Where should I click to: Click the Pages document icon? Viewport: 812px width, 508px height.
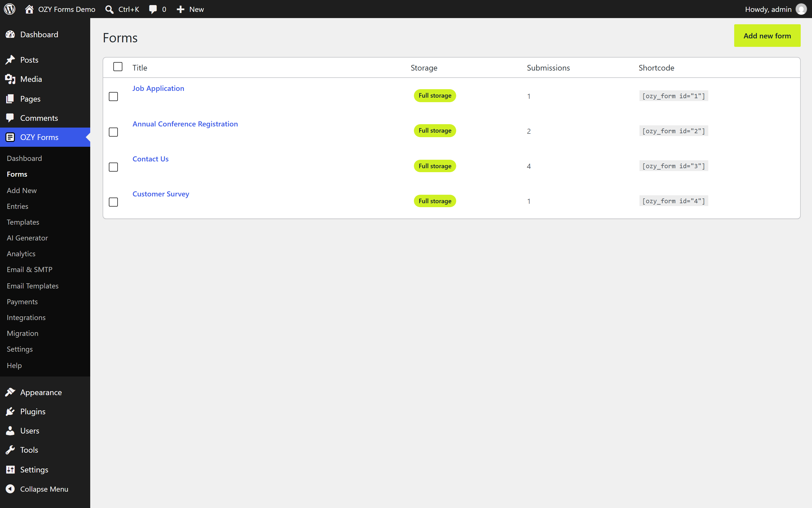10,99
